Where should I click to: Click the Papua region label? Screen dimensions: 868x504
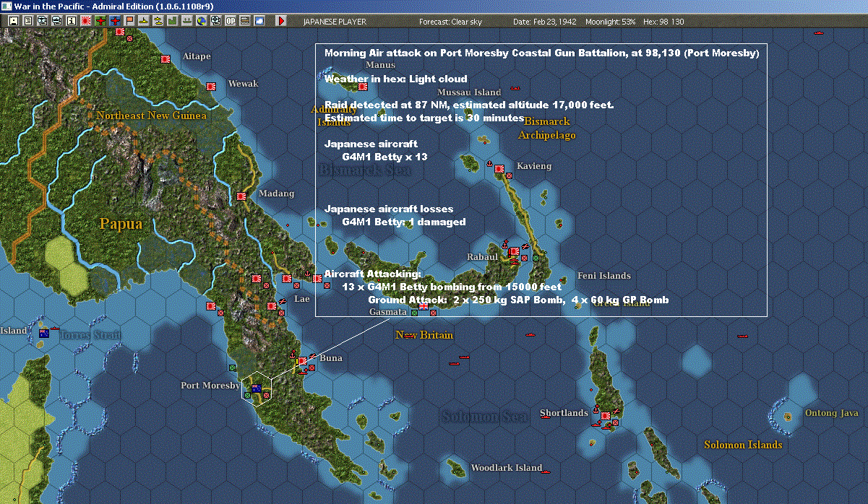click(121, 224)
